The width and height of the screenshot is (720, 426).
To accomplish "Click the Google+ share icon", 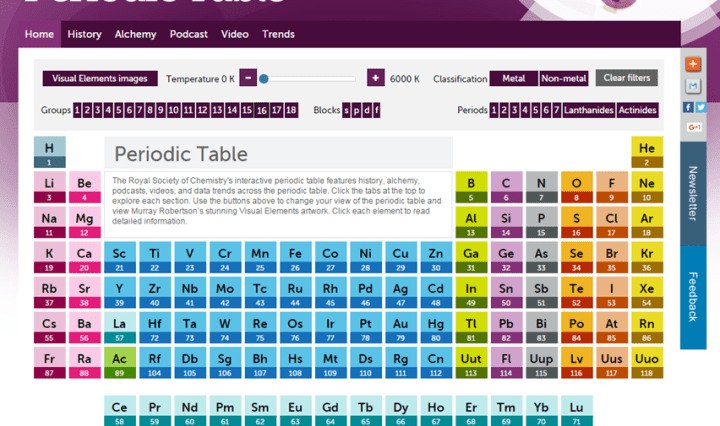I will [694, 128].
